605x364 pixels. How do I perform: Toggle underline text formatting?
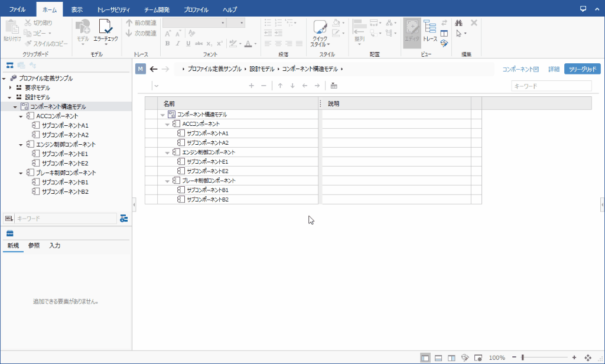190,43
